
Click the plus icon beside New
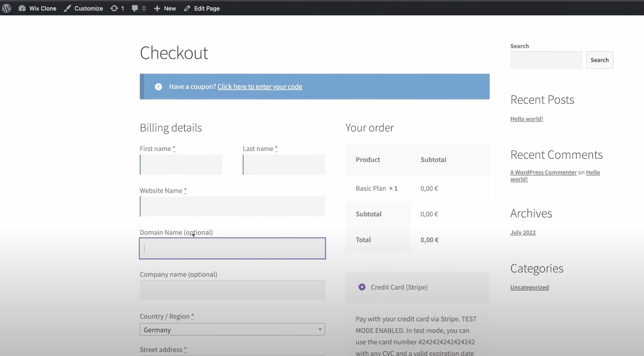pos(157,8)
